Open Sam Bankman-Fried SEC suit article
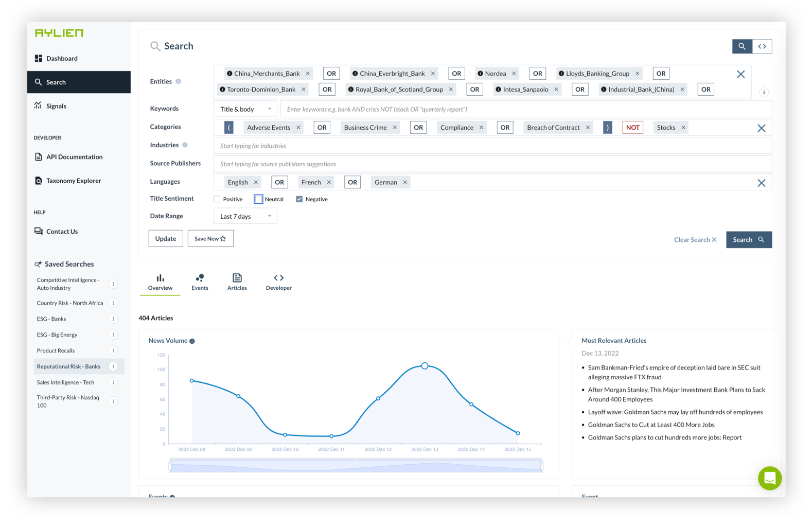The width and height of the screenshot is (812, 527). click(674, 372)
